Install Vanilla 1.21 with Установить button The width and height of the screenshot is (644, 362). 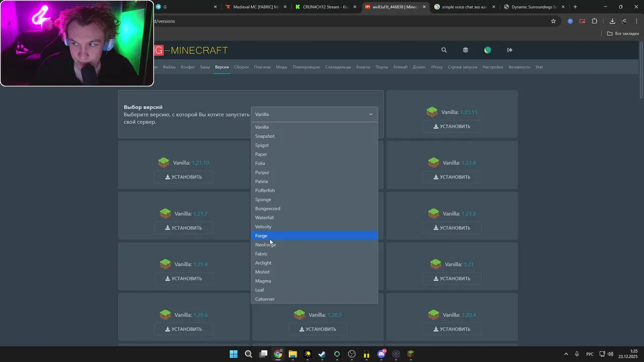[452, 279]
